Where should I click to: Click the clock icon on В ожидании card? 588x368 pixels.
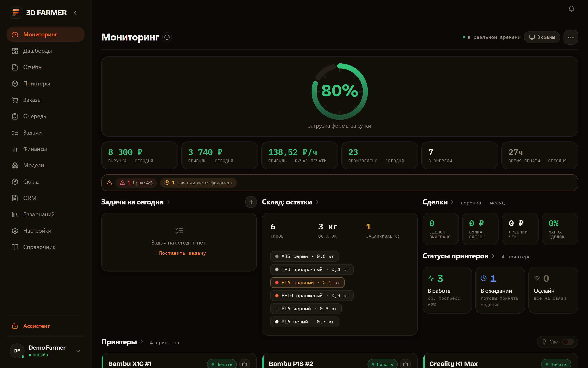[x=483, y=278]
